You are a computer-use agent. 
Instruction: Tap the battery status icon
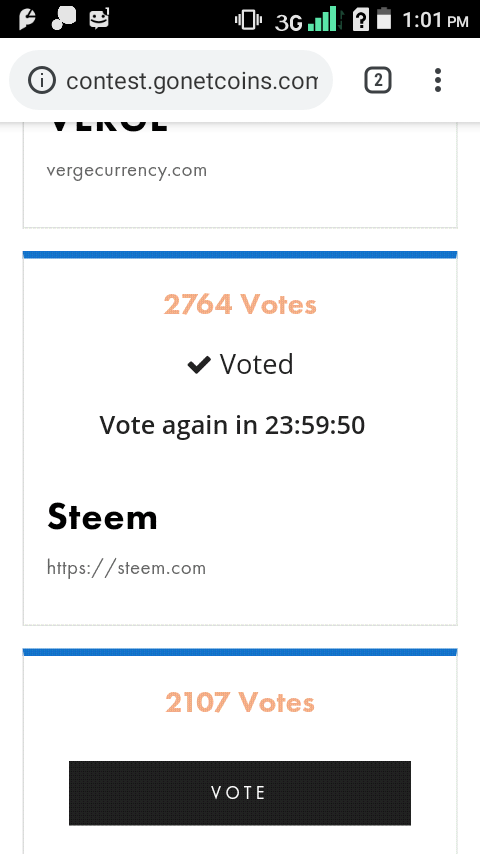(x=385, y=19)
